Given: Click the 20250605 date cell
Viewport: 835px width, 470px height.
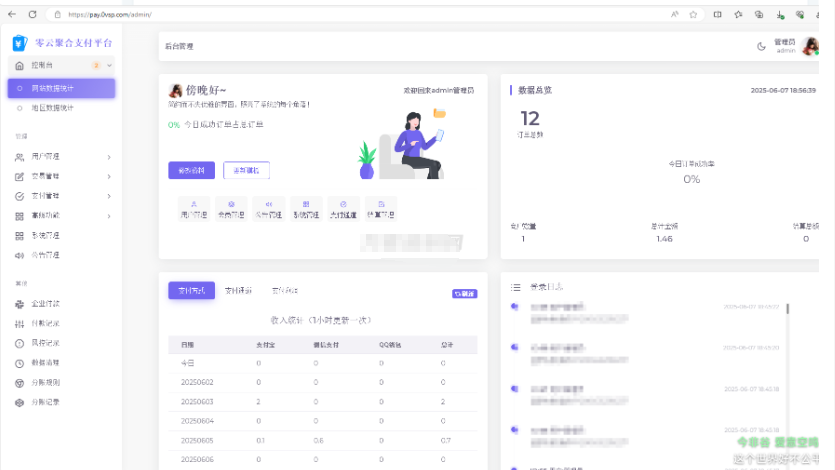Looking at the screenshot, I should pos(197,441).
